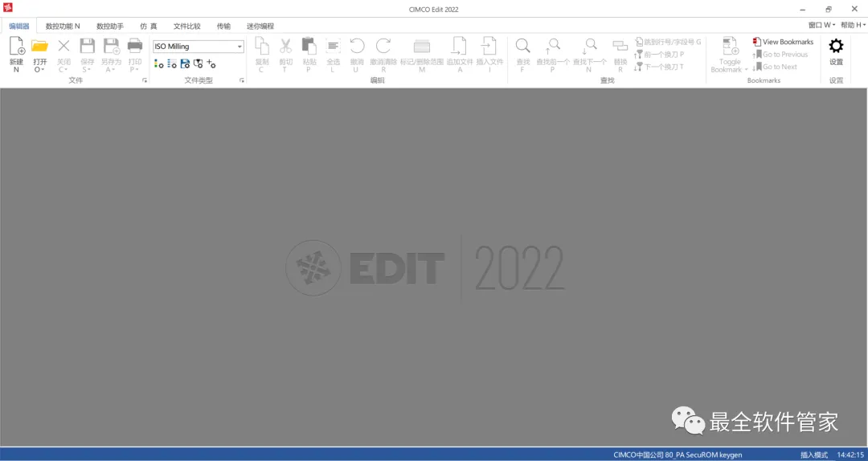Click the 另存为 save-as icon
This screenshot has height=461, width=868.
111,47
